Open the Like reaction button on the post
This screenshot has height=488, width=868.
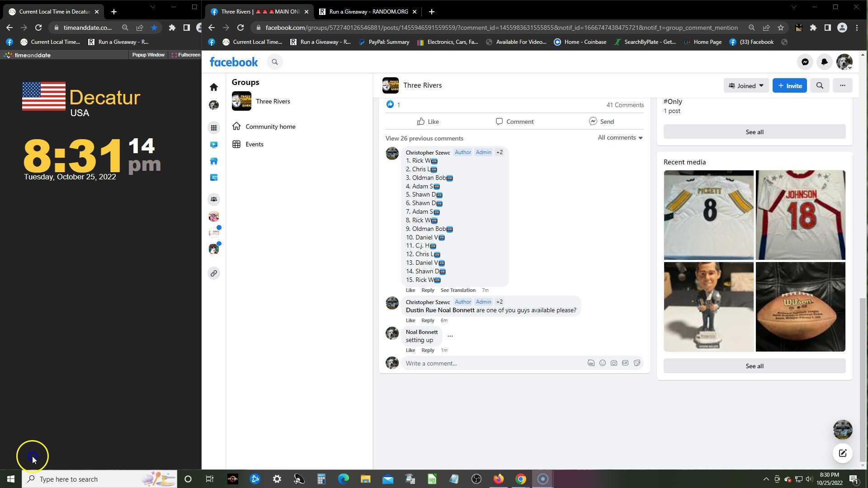(x=428, y=122)
